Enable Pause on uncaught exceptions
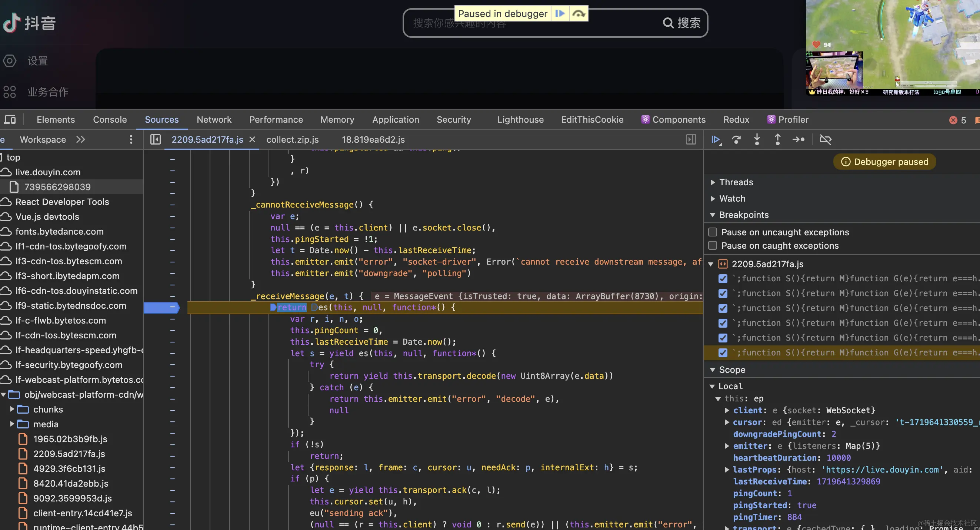 coord(713,232)
